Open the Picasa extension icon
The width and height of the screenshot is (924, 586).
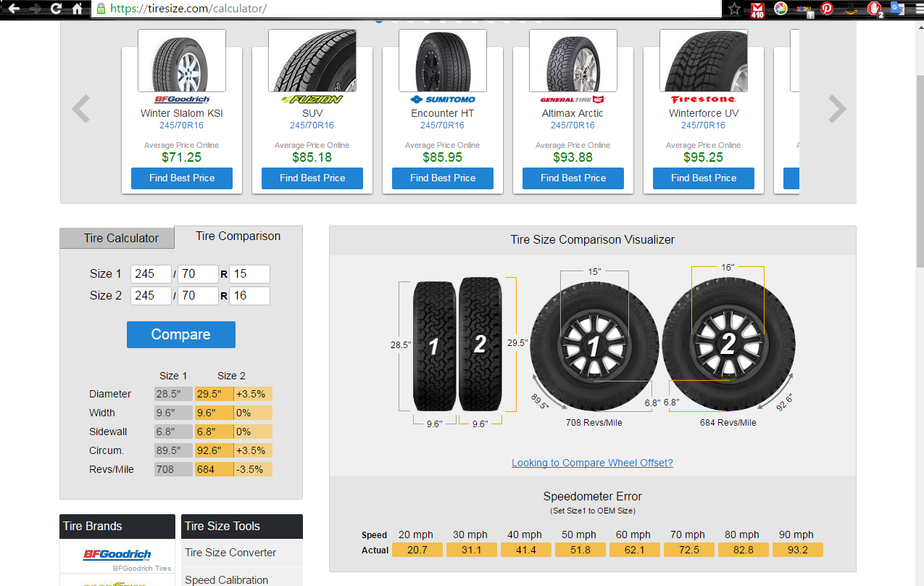click(781, 9)
